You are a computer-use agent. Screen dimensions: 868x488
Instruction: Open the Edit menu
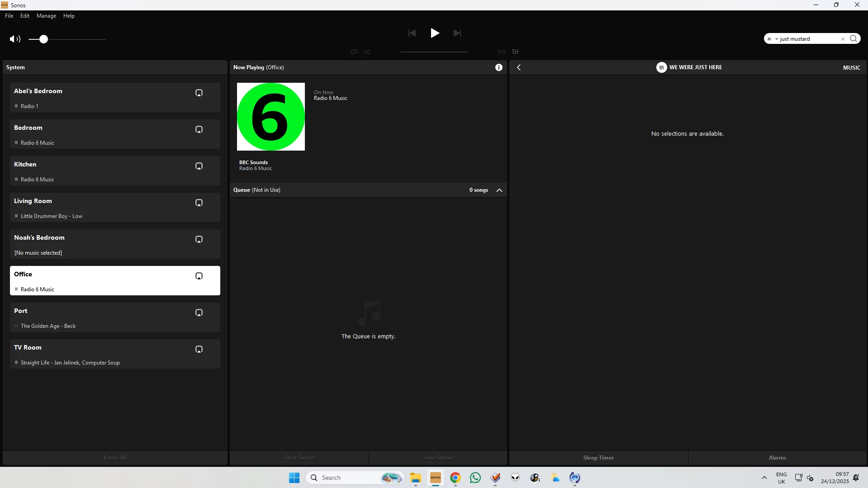click(x=25, y=16)
